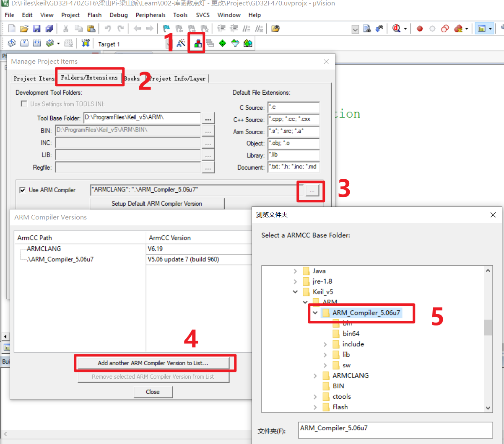Click the Open file toolbar icon
The height and width of the screenshot is (444, 504).
click(x=24, y=28)
